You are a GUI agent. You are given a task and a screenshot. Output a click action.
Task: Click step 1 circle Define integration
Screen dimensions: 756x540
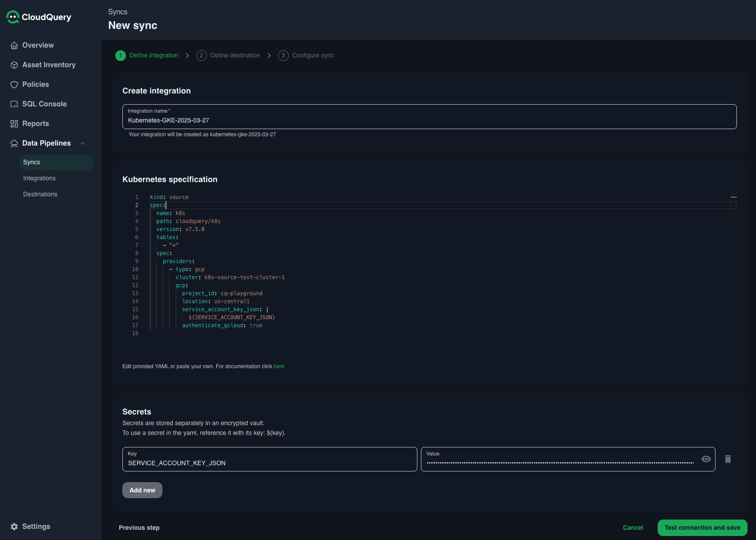coord(121,56)
